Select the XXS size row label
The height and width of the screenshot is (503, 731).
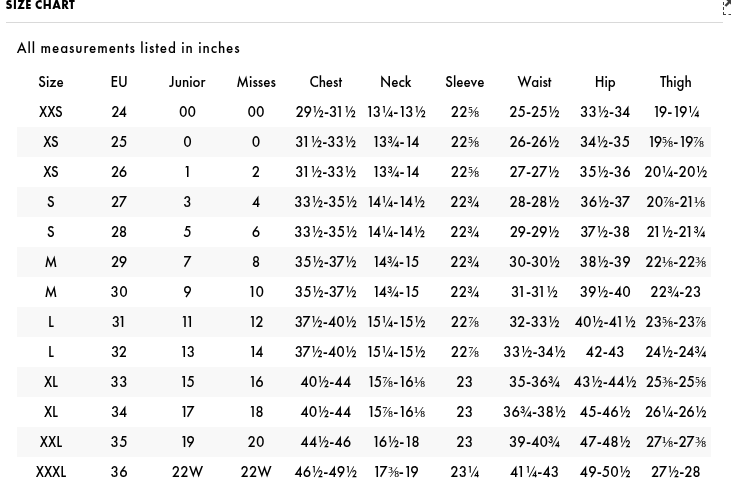coord(51,112)
